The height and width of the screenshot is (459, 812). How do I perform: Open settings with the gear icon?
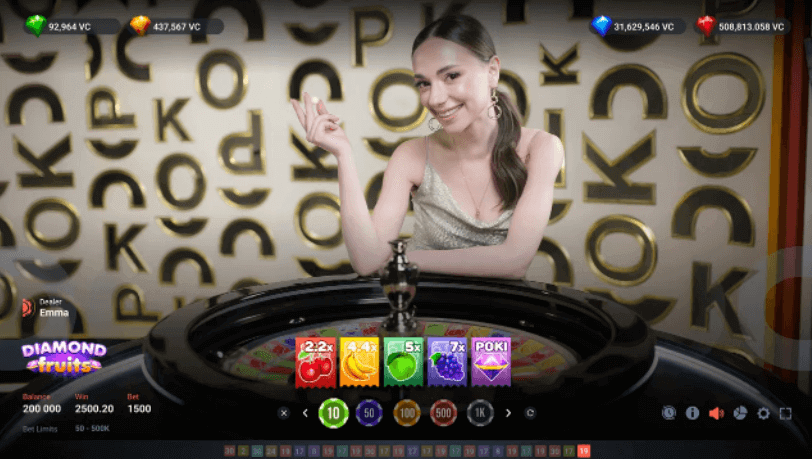763,413
